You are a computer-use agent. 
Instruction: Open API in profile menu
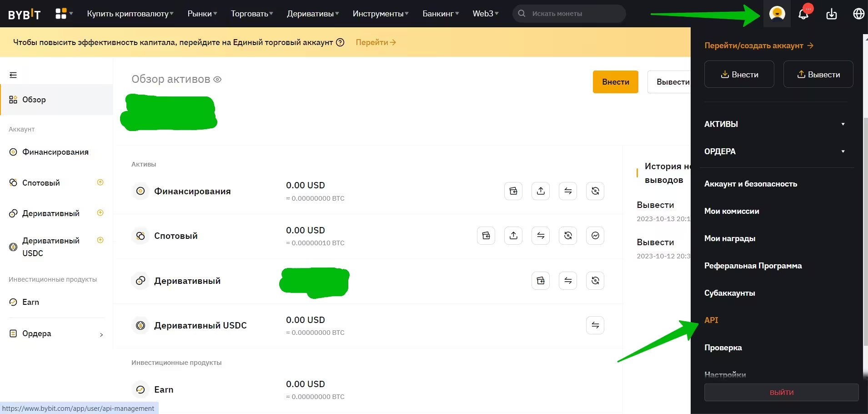[711, 320]
